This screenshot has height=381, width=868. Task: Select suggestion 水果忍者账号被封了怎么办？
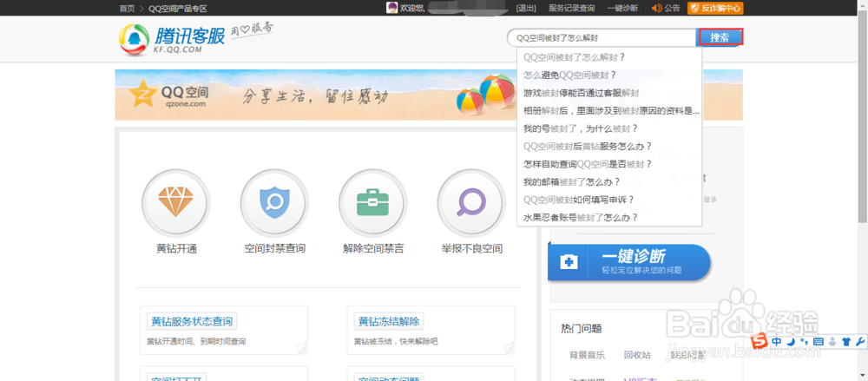(609, 218)
